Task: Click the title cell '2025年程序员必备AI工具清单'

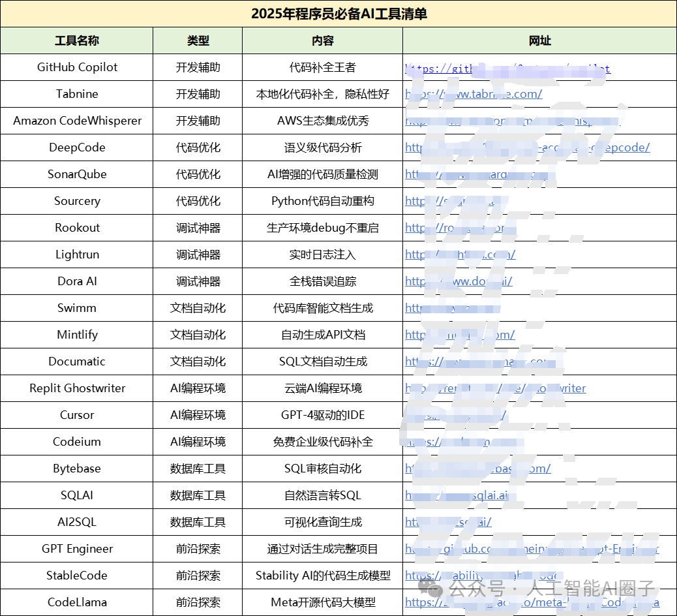Action: pyautogui.click(x=338, y=14)
